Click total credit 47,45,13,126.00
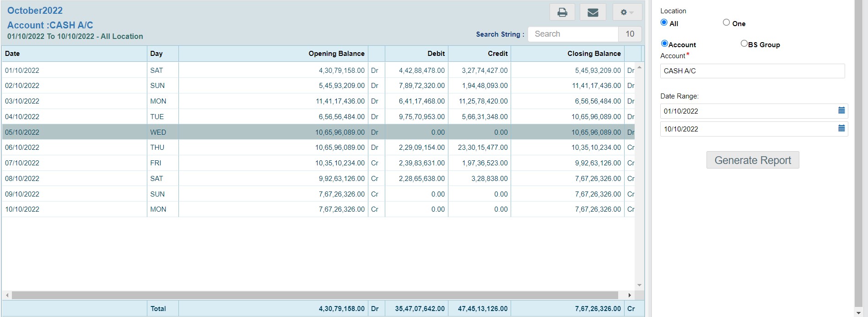The image size is (868, 317). click(x=483, y=309)
